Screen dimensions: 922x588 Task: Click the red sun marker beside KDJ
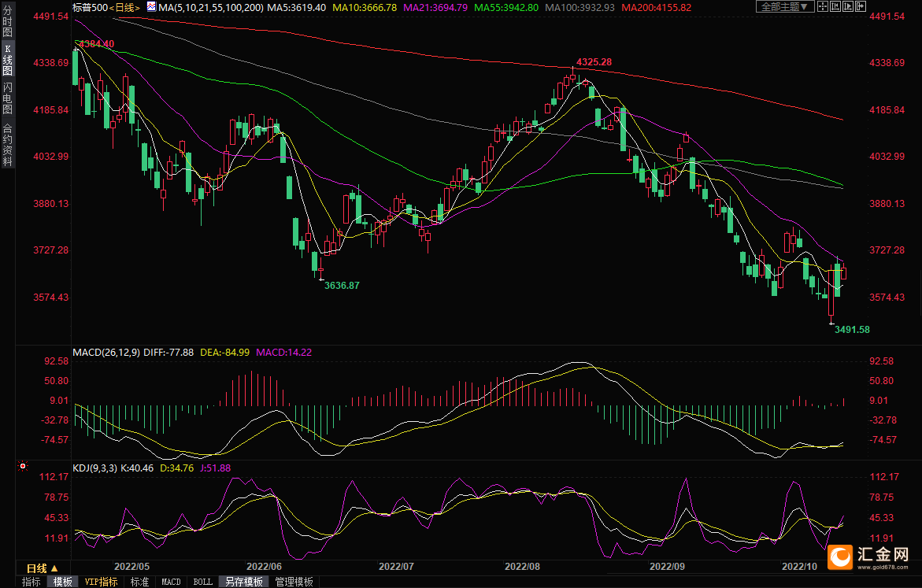point(23,468)
